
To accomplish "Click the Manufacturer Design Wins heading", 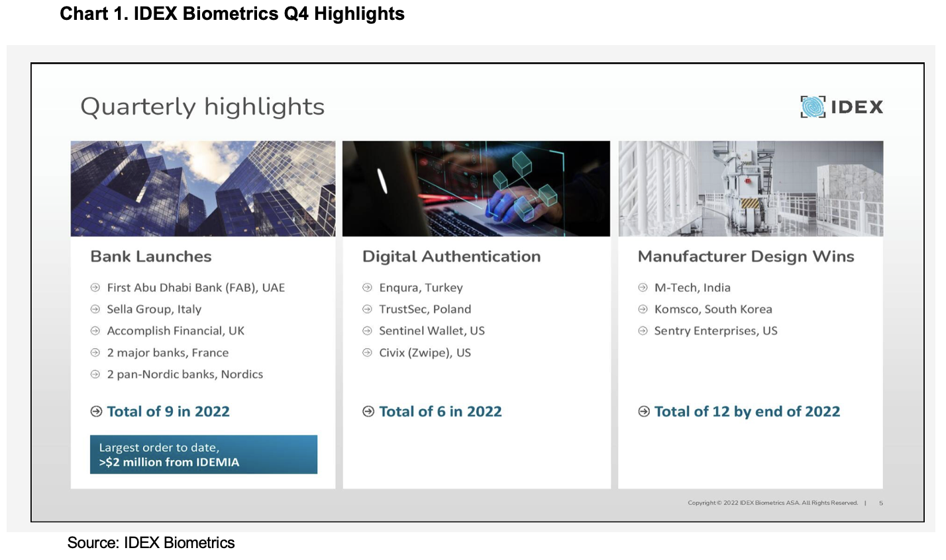I will coord(746,257).
